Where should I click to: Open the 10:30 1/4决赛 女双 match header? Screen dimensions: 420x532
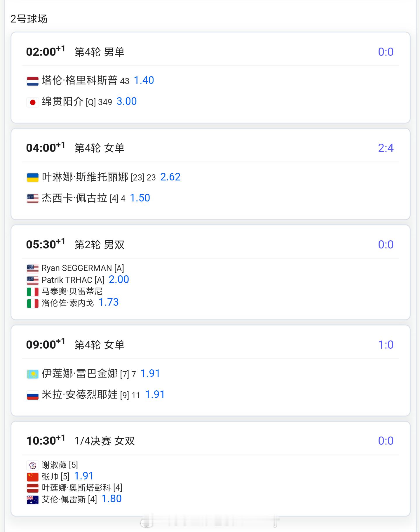point(210,441)
